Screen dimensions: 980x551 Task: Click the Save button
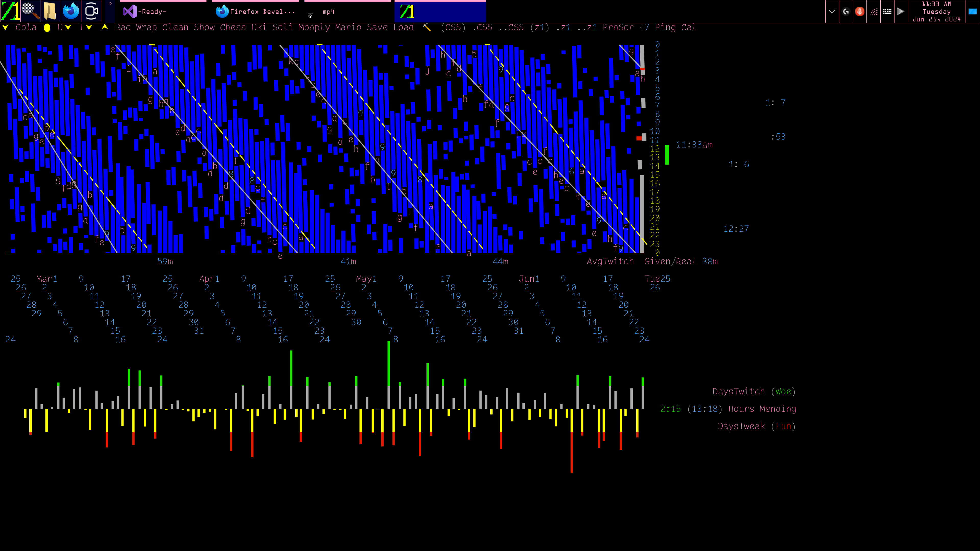click(x=377, y=27)
